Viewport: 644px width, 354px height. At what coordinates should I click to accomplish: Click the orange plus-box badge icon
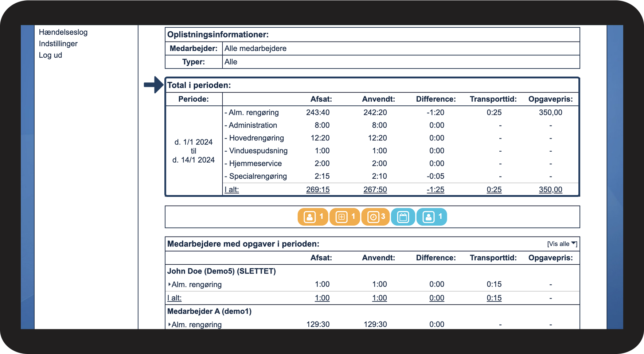click(x=344, y=217)
